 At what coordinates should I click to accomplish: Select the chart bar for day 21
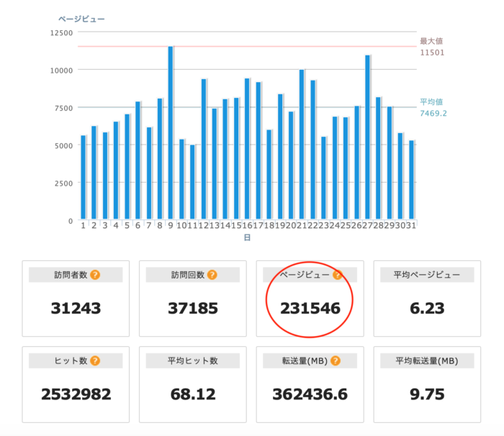302,145
